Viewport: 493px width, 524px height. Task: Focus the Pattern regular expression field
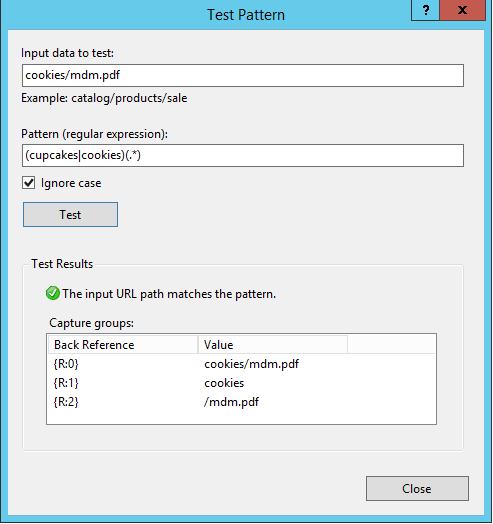pyautogui.click(x=243, y=155)
